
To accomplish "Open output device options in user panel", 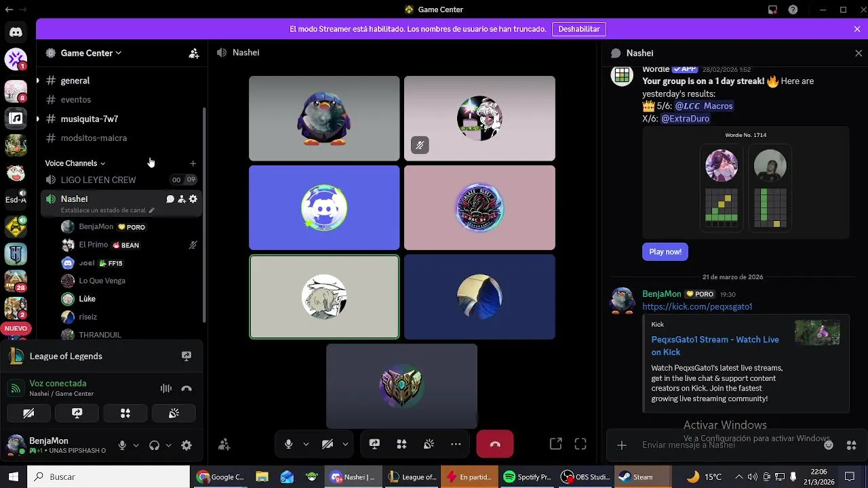I will click(168, 445).
